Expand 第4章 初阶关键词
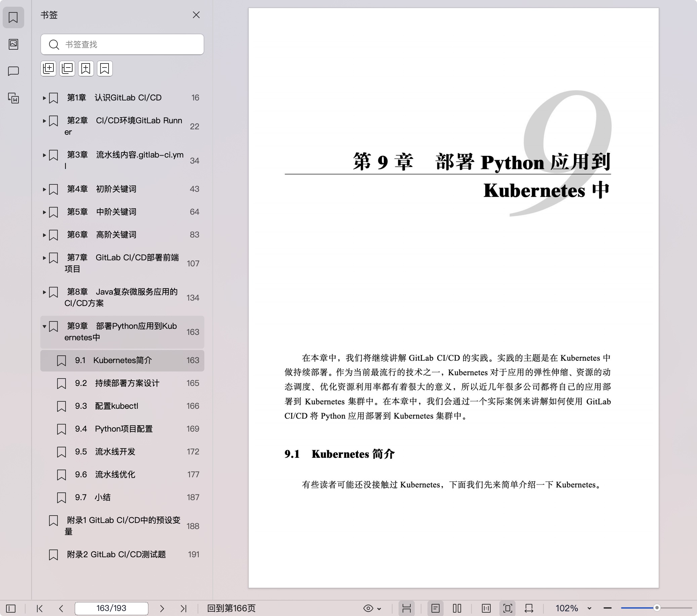 pos(44,189)
